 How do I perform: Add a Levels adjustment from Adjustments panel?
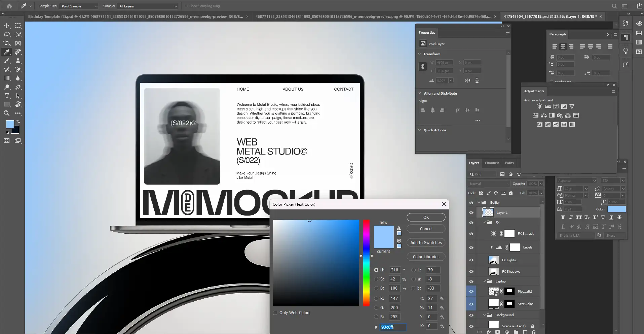click(x=548, y=106)
